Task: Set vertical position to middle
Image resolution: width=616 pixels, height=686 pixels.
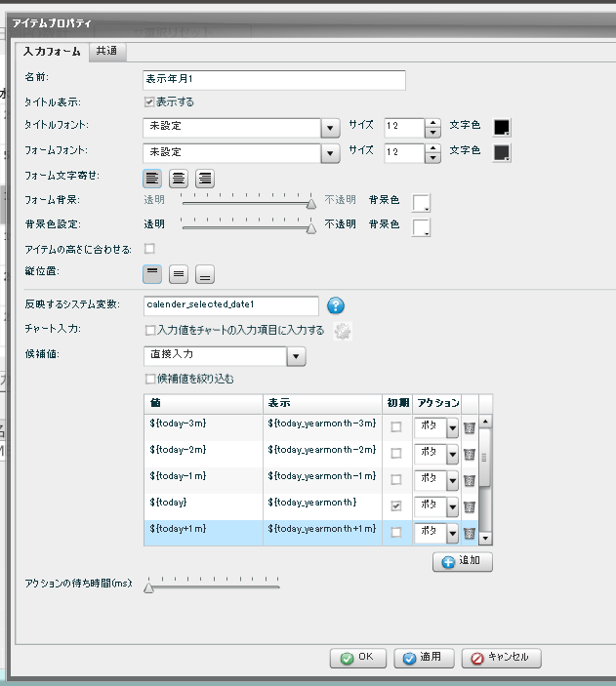Action: point(179,274)
